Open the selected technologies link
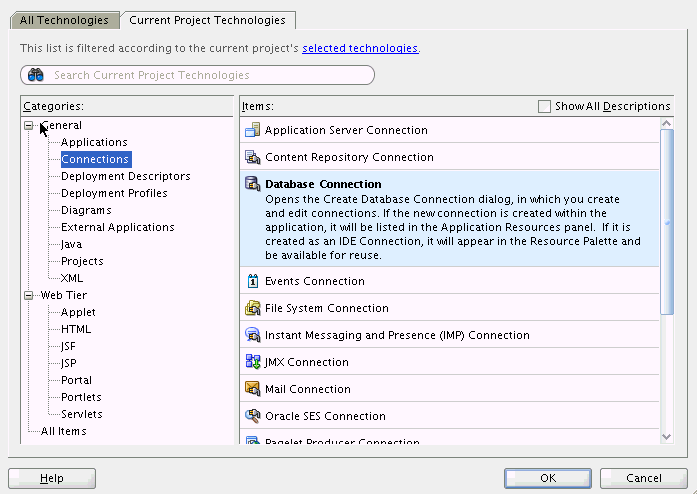 (360, 48)
